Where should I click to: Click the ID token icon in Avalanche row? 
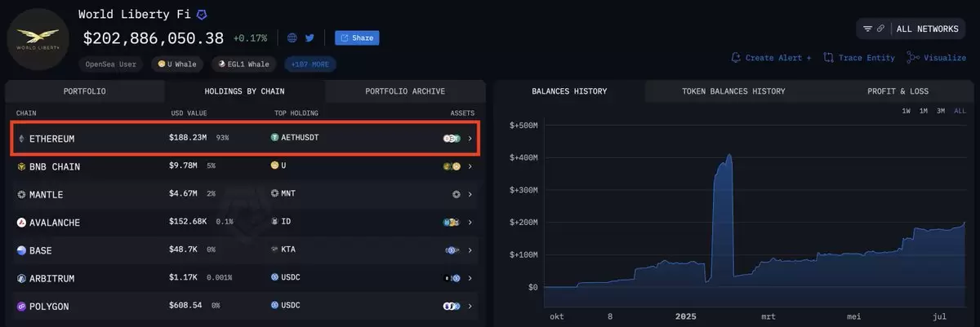274,222
